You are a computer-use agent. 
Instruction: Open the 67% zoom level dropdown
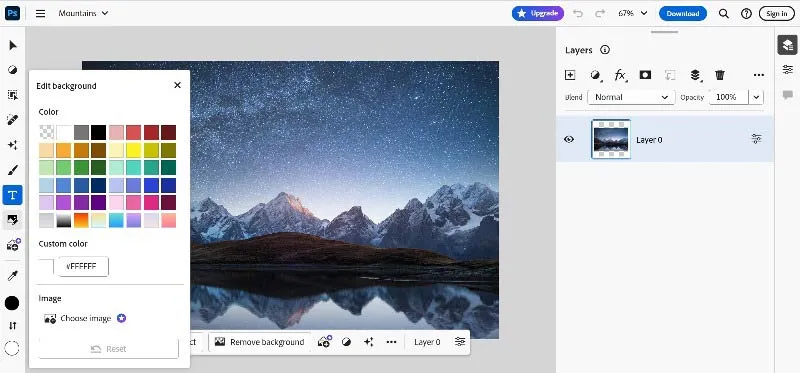[633, 13]
